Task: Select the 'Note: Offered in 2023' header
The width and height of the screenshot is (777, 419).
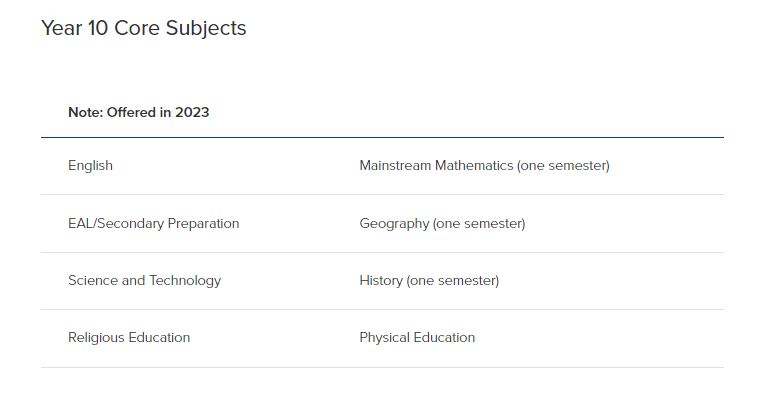Action: pyautogui.click(x=139, y=112)
